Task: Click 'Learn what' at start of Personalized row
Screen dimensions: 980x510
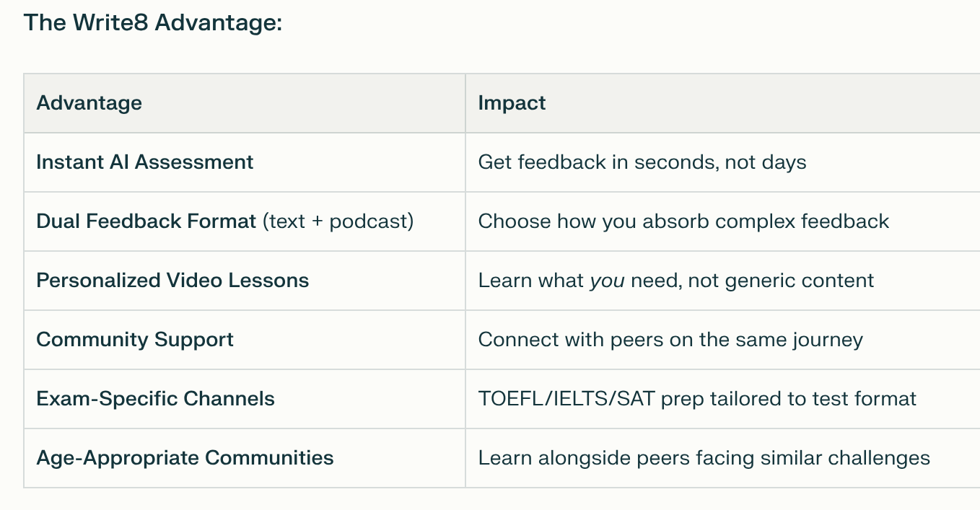Action: coord(530,280)
